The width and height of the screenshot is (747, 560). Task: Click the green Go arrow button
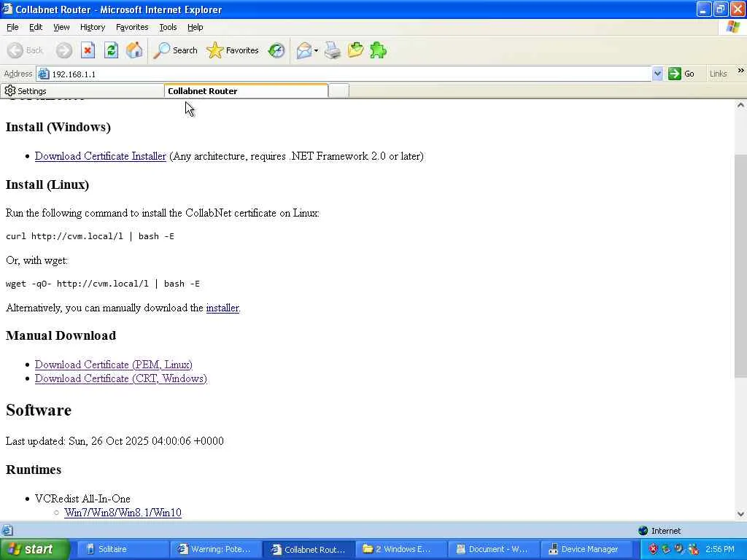681,74
